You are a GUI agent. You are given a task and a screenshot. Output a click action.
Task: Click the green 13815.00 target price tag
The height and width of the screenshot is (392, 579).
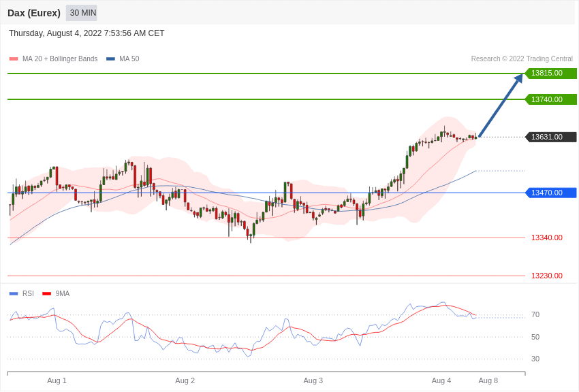(x=550, y=73)
